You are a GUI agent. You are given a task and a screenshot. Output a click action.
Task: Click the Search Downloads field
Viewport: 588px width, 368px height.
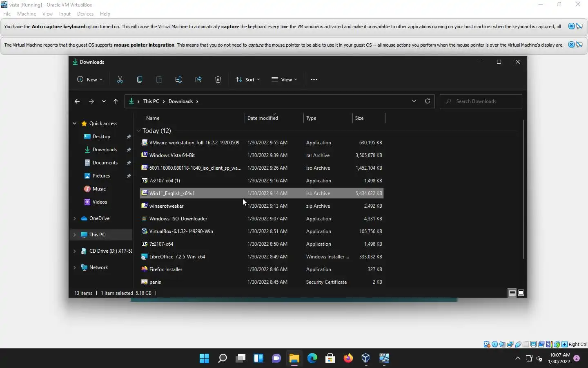pyautogui.click(x=481, y=101)
